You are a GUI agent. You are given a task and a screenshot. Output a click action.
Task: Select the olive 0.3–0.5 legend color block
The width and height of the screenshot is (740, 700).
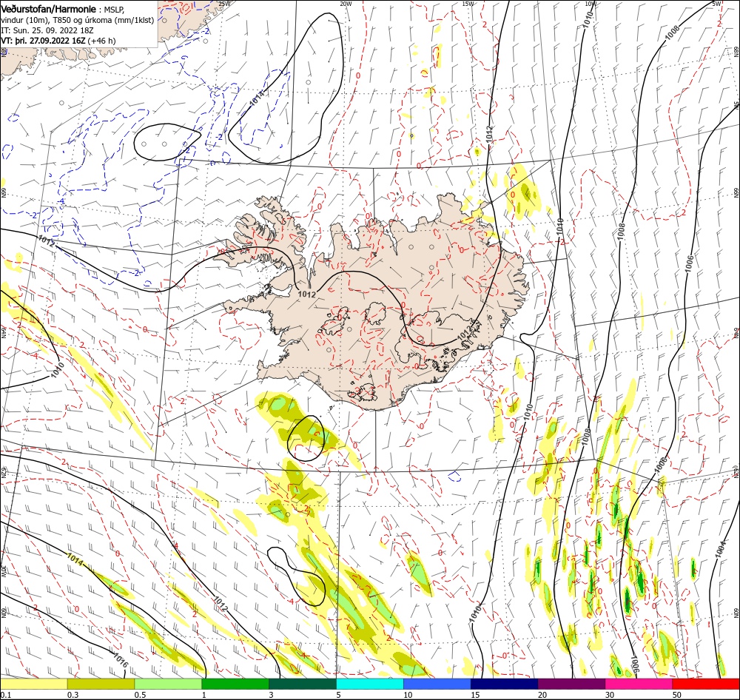coord(101,684)
